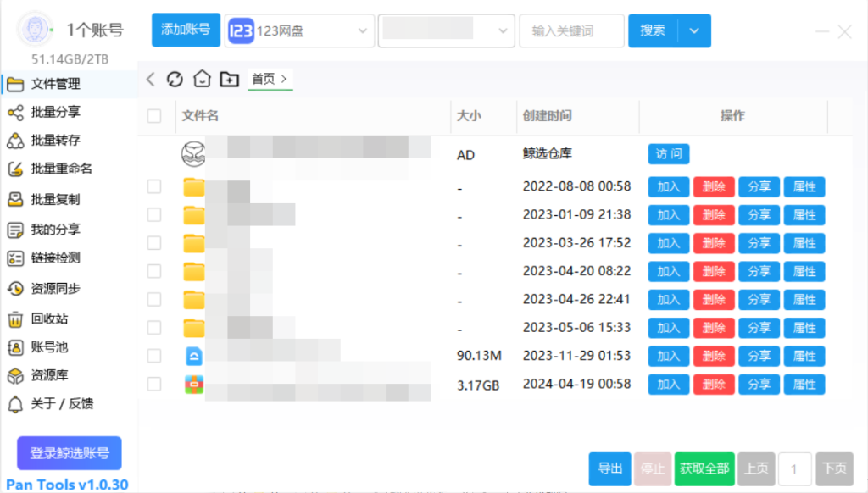Tick the select-all checkbox in the header
This screenshot has width=868, height=493.
point(153,116)
